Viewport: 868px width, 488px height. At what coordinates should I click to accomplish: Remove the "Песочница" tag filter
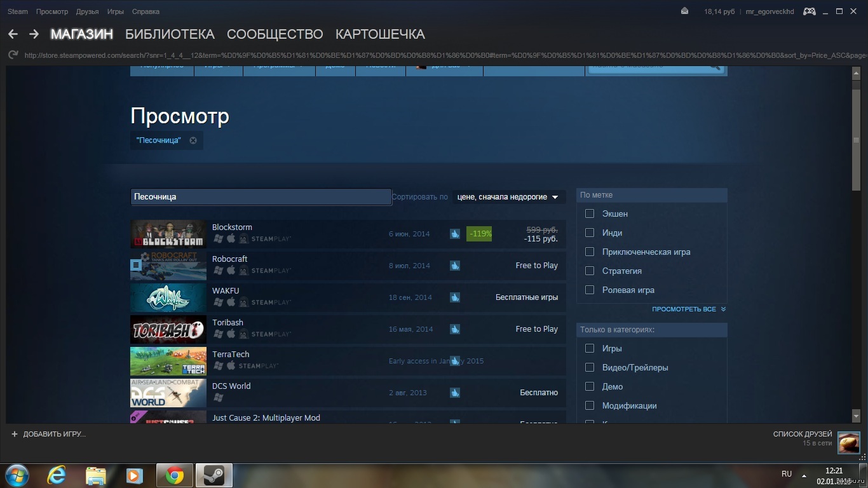pos(193,140)
